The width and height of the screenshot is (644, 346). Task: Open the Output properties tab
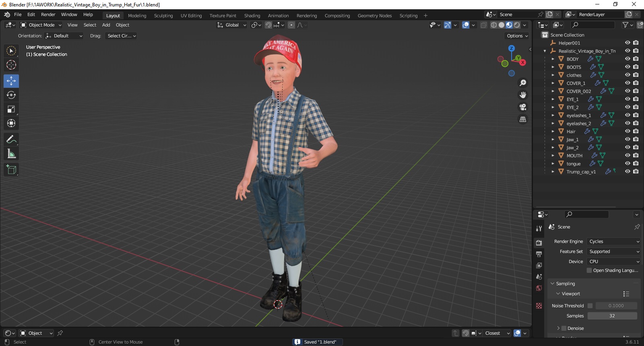539,254
